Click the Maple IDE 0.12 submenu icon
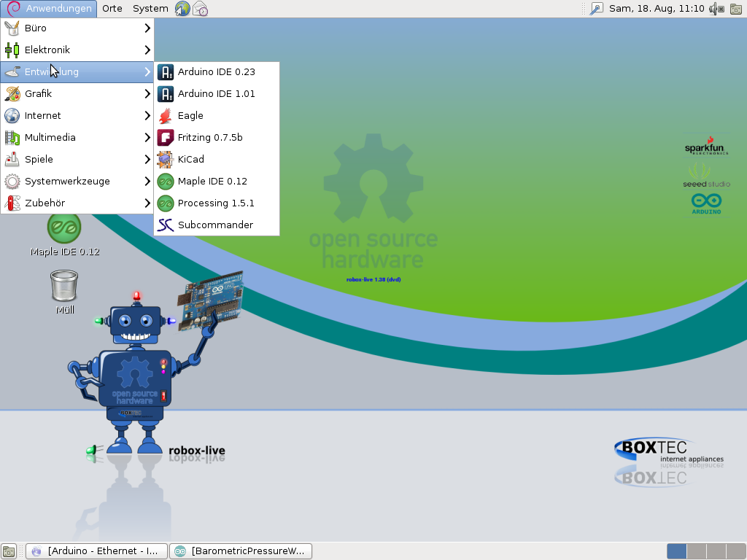The image size is (747, 560). coord(166,182)
